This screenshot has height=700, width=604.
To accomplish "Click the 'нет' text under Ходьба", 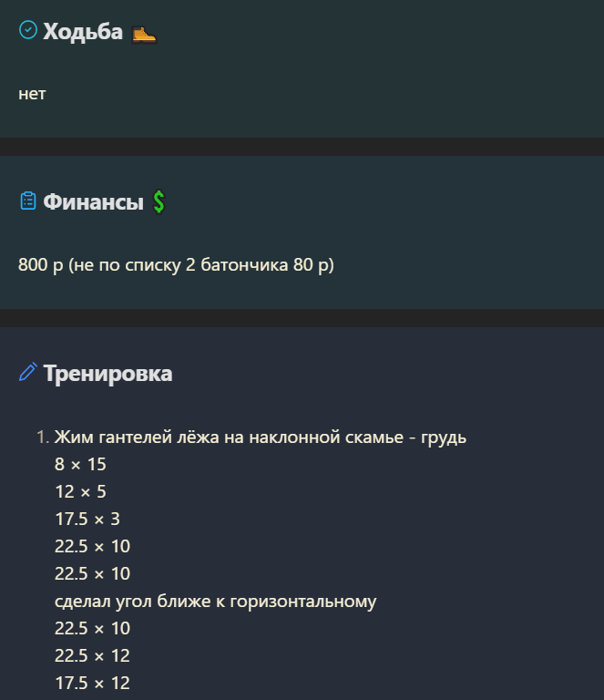I will 32,94.
